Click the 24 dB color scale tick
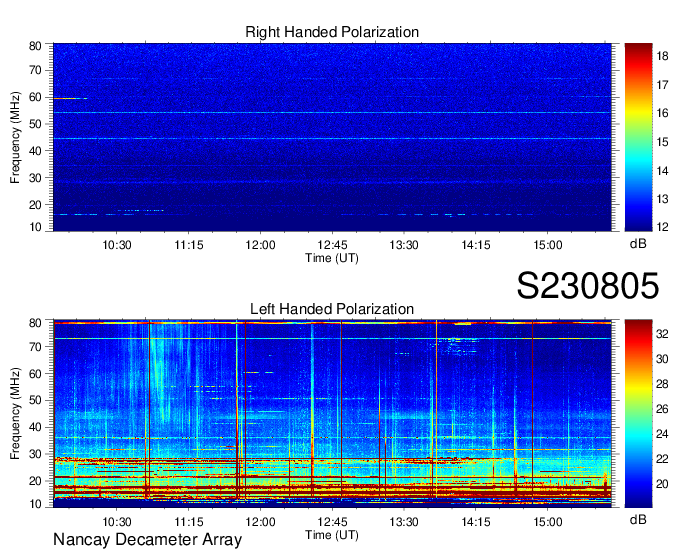Viewport: 680px width, 552px height. tap(662, 434)
